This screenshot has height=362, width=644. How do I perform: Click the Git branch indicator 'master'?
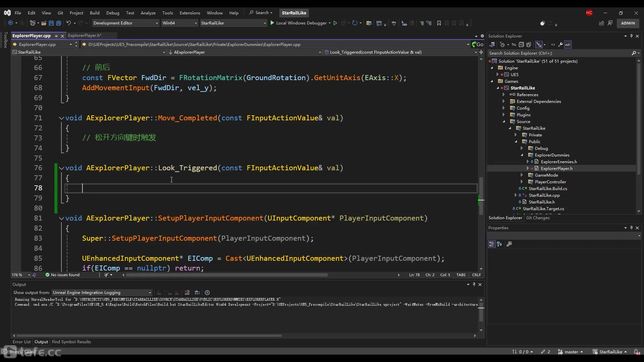pyautogui.click(x=572, y=351)
